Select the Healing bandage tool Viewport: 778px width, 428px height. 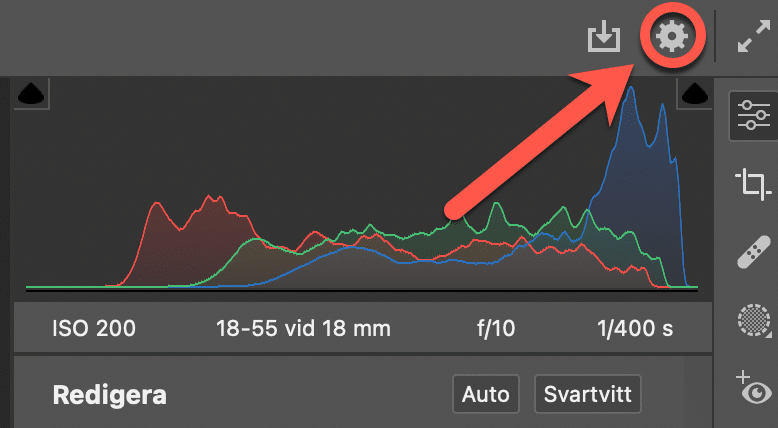pyautogui.click(x=751, y=252)
